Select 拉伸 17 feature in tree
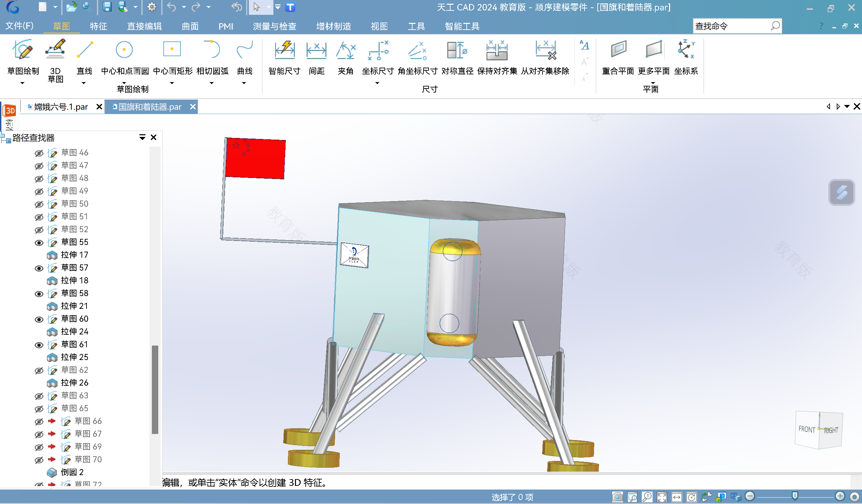The image size is (862, 504). 68,255
